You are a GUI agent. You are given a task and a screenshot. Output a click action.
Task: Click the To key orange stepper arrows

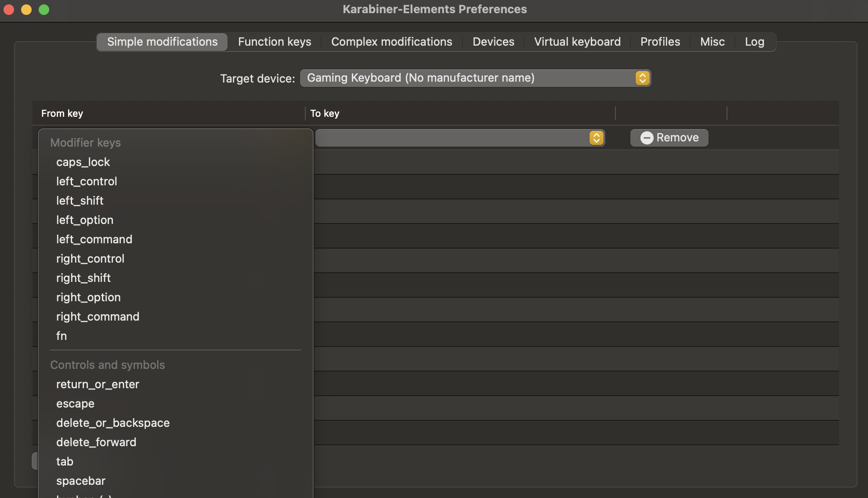click(596, 138)
